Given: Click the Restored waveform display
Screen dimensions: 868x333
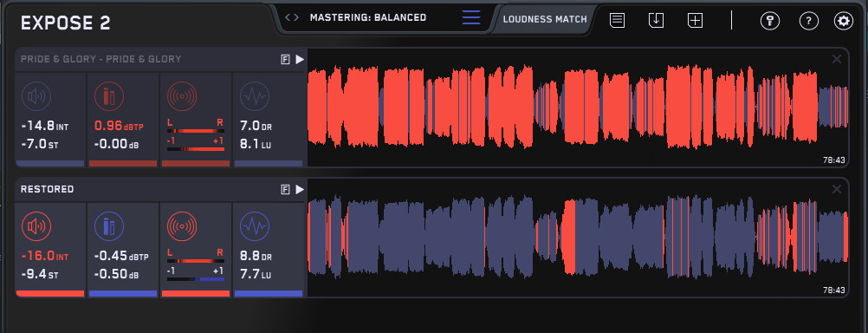Looking at the screenshot, I should click(578, 237).
